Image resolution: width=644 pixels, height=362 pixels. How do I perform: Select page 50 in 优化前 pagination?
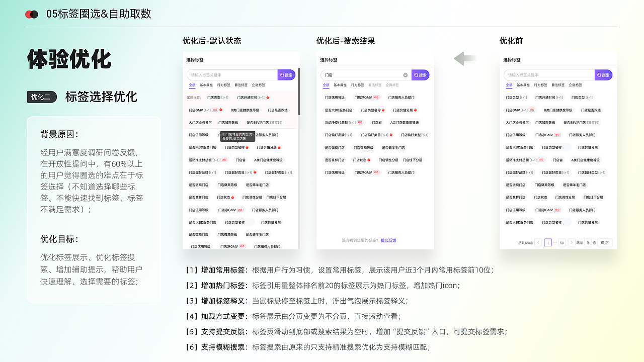click(x=562, y=242)
